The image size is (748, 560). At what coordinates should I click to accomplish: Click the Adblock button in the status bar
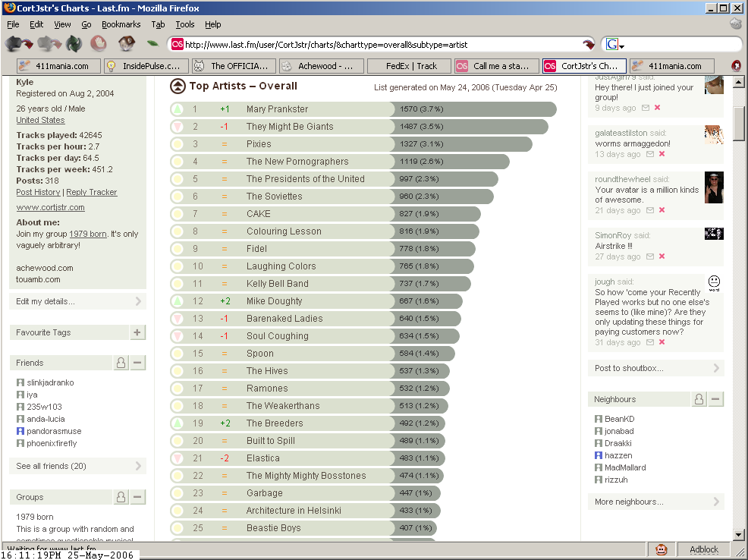703,549
